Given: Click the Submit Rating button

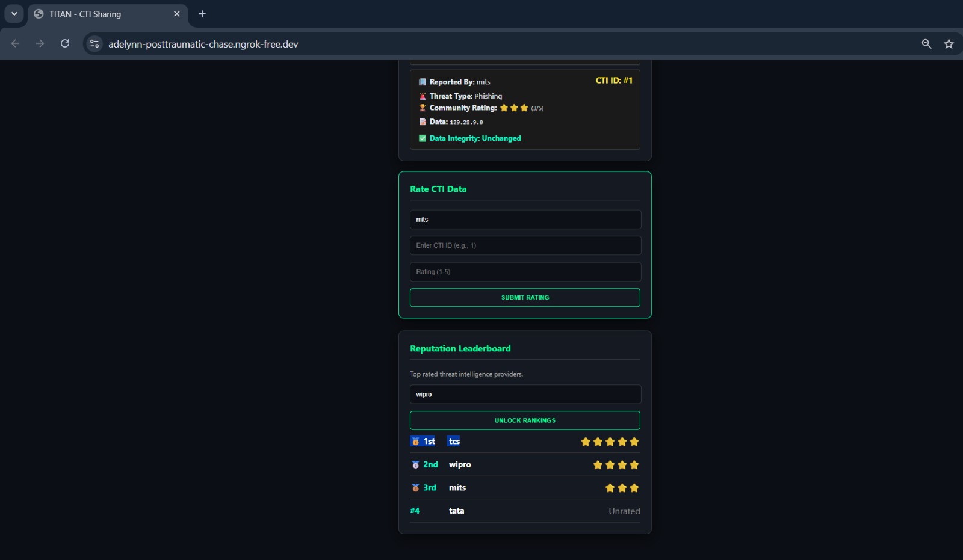Looking at the screenshot, I should point(525,298).
